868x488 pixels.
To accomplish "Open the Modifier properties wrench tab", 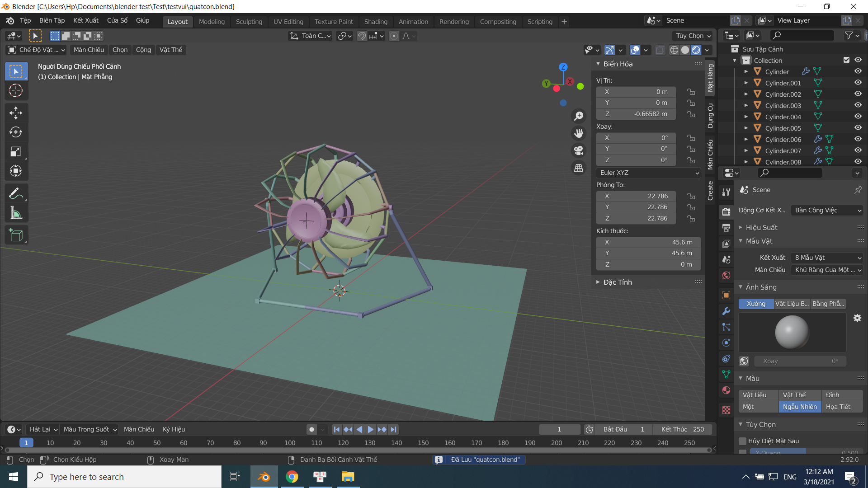I will tap(726, 311).
